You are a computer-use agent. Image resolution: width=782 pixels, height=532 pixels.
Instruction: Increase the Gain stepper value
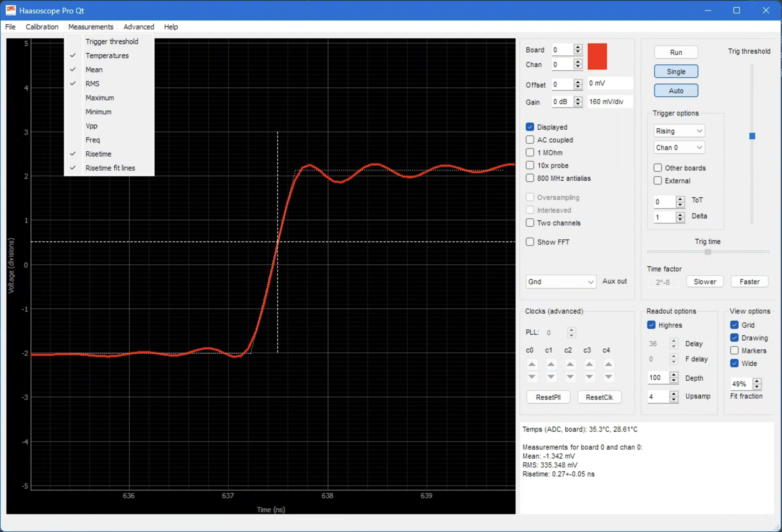click(578, 99)
